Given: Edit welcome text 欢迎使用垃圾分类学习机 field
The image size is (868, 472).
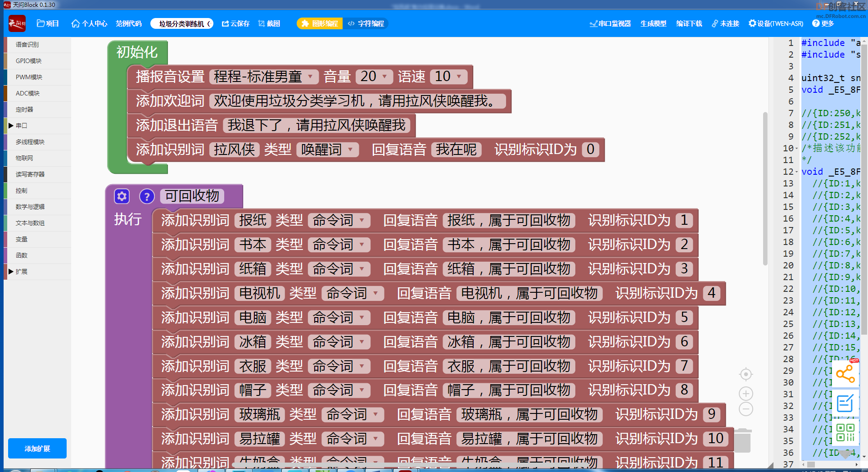Looking at the screenshot, I should pyautogui.click(x=357, y=101).
